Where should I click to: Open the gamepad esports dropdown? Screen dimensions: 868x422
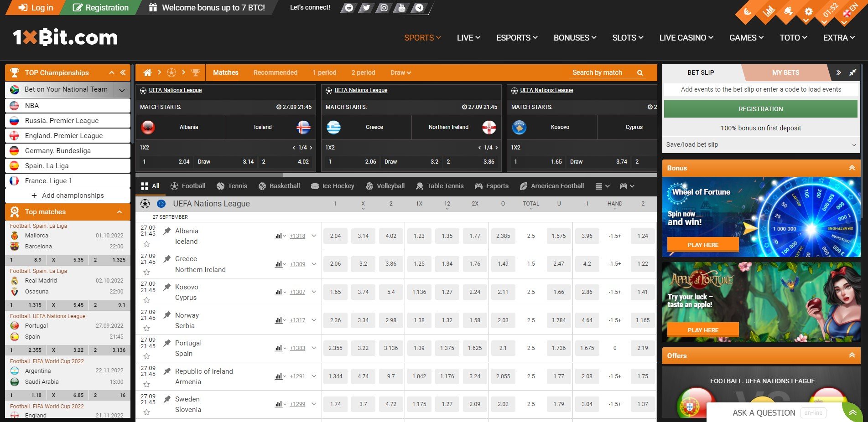[x=627, y=186]
